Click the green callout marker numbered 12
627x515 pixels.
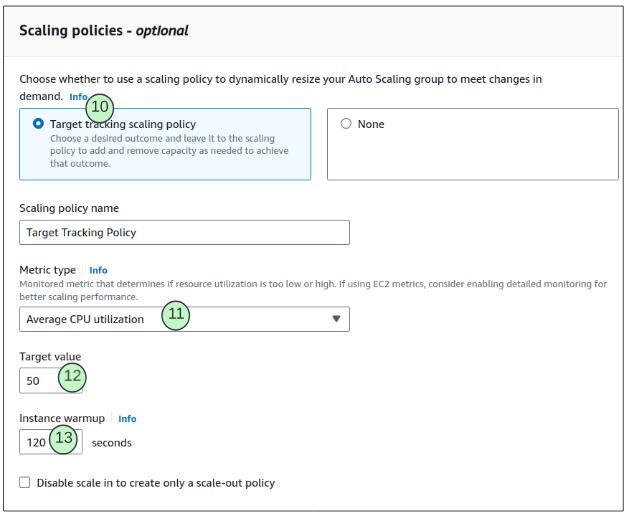[72, 377]
